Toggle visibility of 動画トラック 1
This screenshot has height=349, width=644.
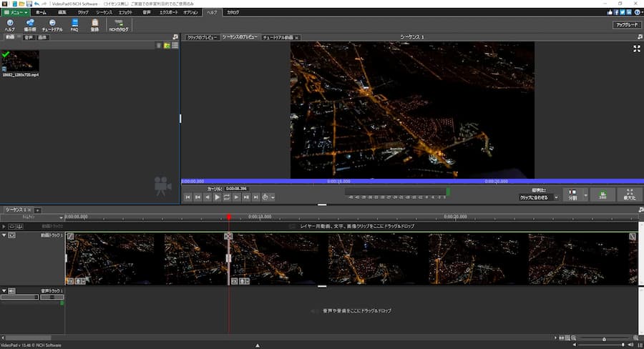pos(12,235)
